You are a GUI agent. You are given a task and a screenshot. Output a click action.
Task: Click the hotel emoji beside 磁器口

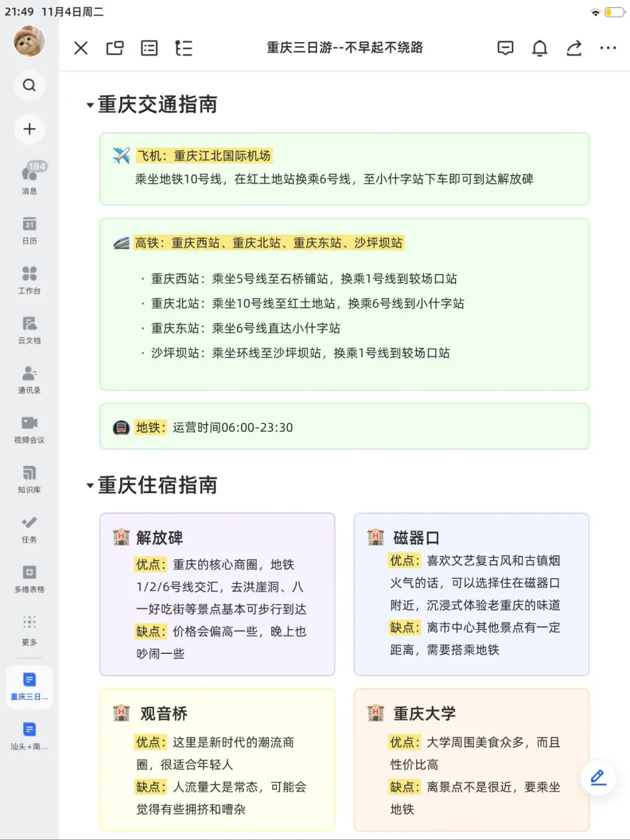tap(376, 537)
